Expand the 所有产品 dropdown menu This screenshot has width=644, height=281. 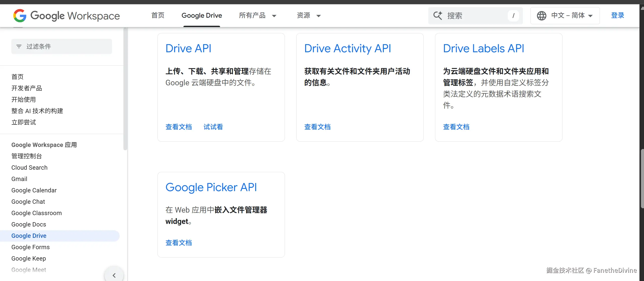(x=257, y=16)
